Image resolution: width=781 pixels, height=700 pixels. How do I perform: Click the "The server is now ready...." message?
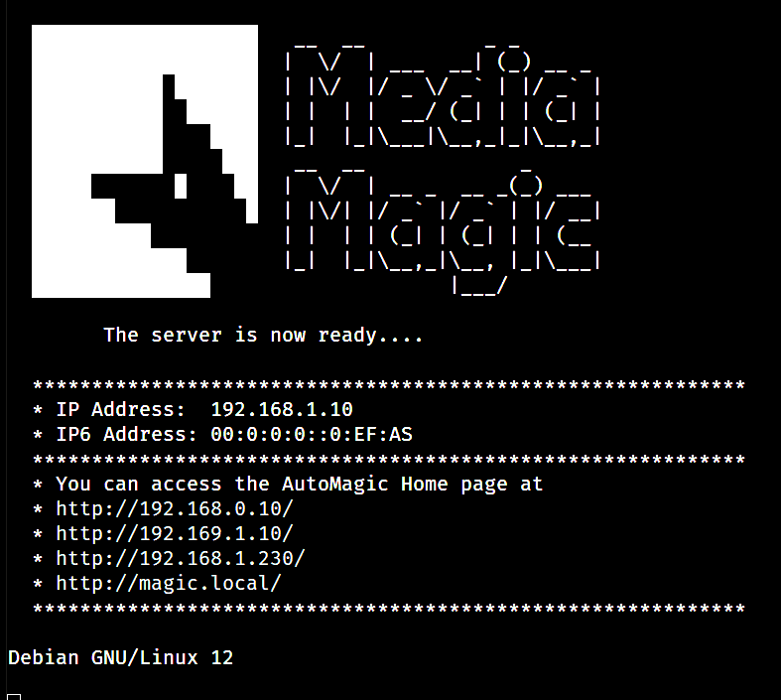click(263, 336)
